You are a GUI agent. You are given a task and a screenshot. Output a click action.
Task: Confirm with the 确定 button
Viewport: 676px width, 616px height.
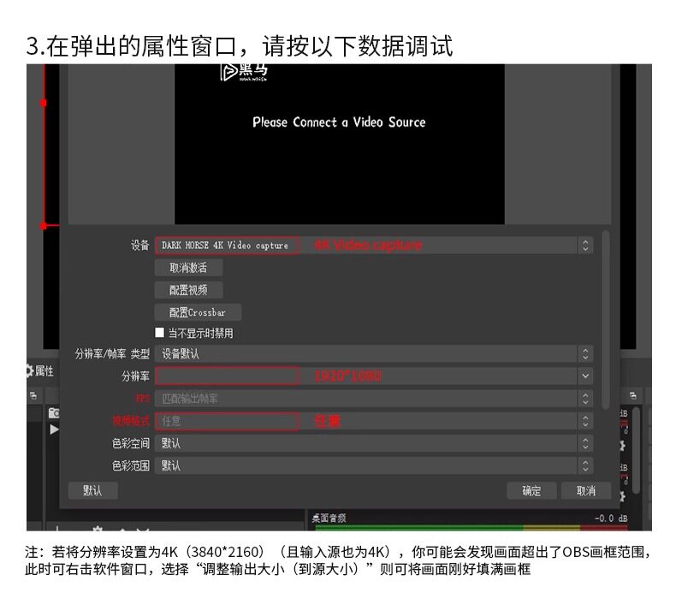click(x=531, y=490)
